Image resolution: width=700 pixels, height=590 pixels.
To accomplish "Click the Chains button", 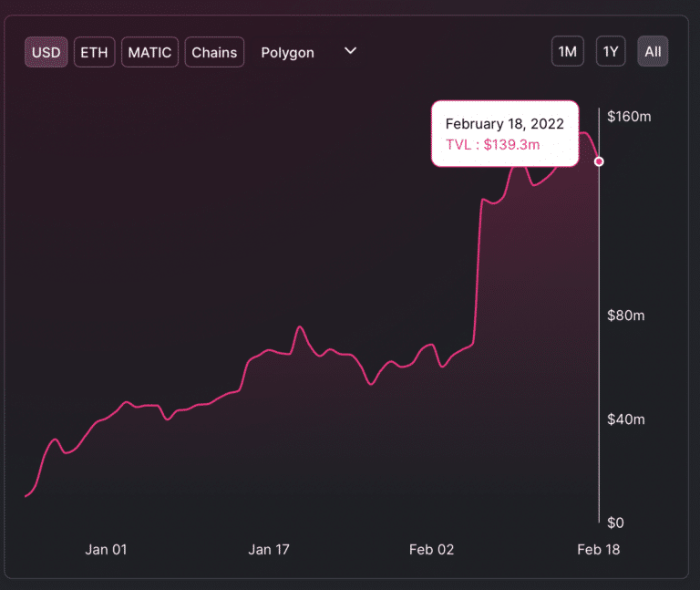I will (x=214, y=52).
